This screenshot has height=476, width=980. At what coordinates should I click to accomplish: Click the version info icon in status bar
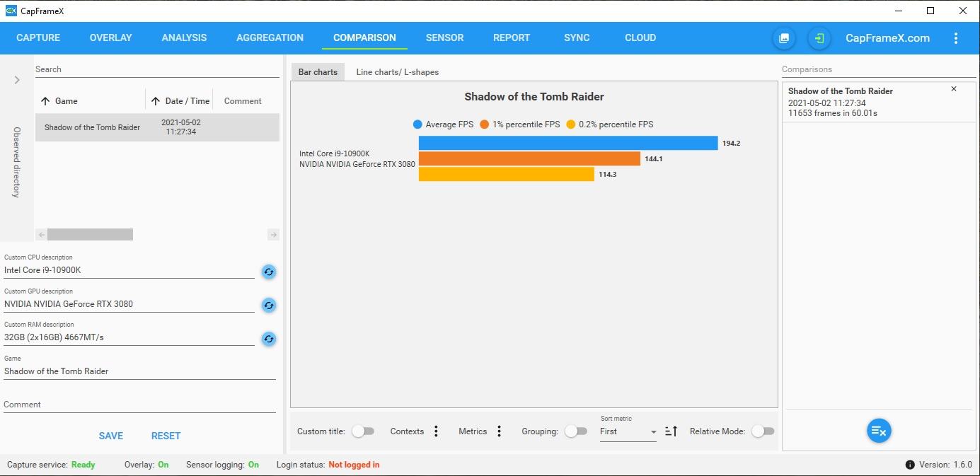(x=910, y=465)
